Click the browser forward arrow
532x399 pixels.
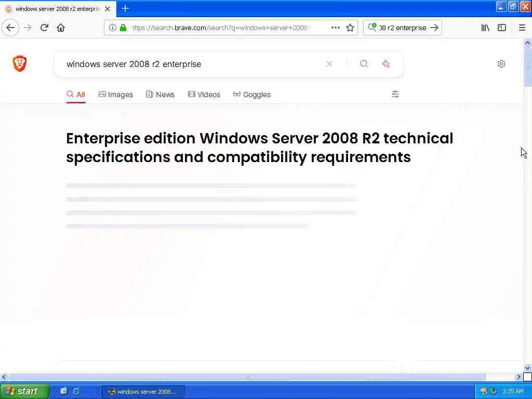click(x=28, y=28)
